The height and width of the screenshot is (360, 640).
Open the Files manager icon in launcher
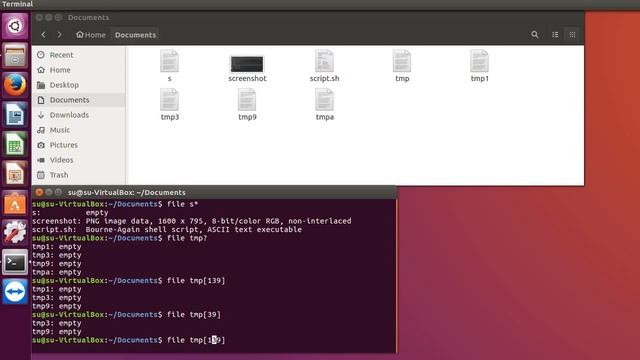pos(15,56)
